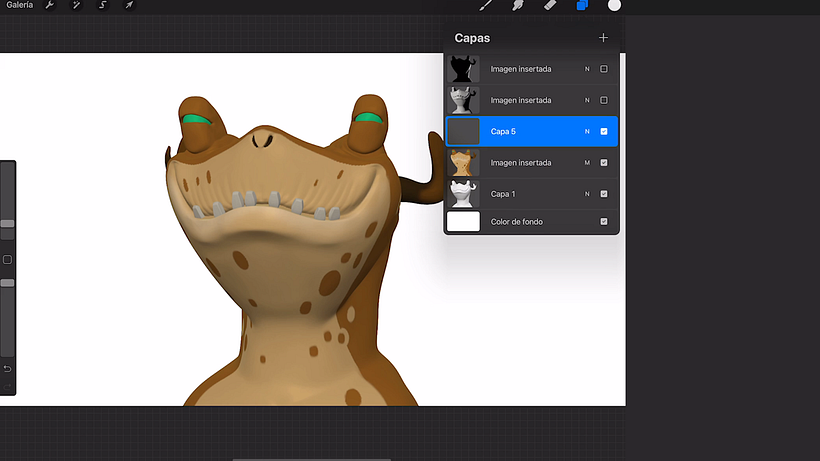Open blend mode N of top black layer
The height and width of the screenshot is (461, 820).
587,69
